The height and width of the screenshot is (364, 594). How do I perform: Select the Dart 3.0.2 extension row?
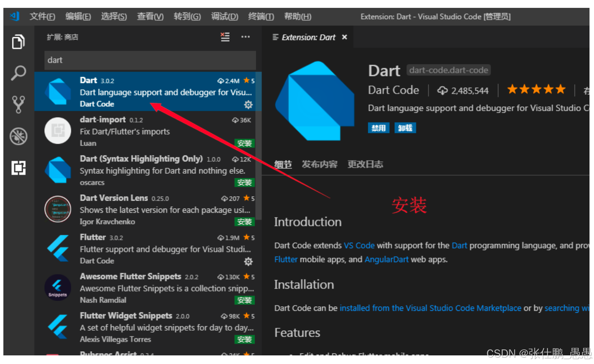coord(148,91)
